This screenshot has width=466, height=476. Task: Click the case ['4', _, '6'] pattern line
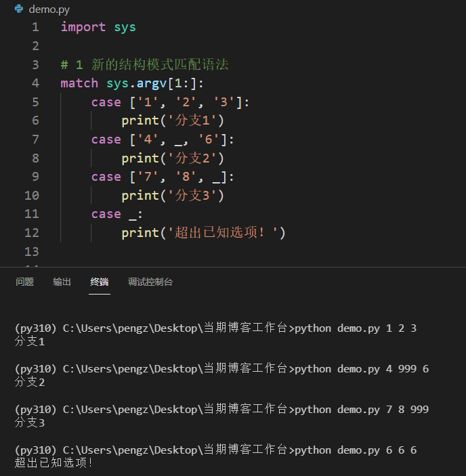coord(163,139)
